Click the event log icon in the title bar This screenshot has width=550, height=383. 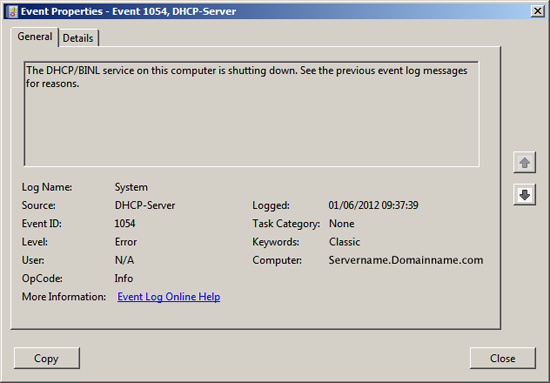(12, 12)
